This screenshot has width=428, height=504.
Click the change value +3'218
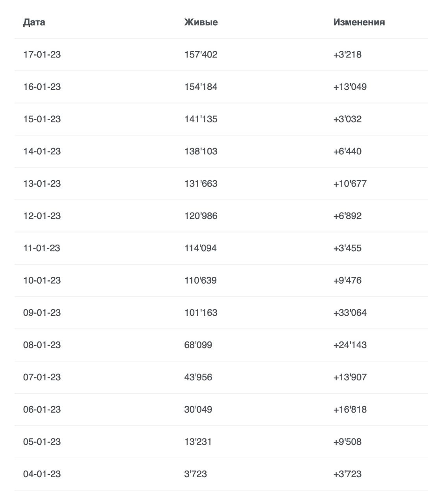click(347, 54)
